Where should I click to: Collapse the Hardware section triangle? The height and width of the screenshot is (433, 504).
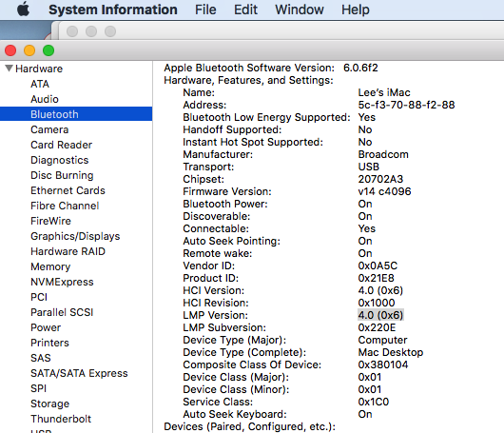(9, 69)
